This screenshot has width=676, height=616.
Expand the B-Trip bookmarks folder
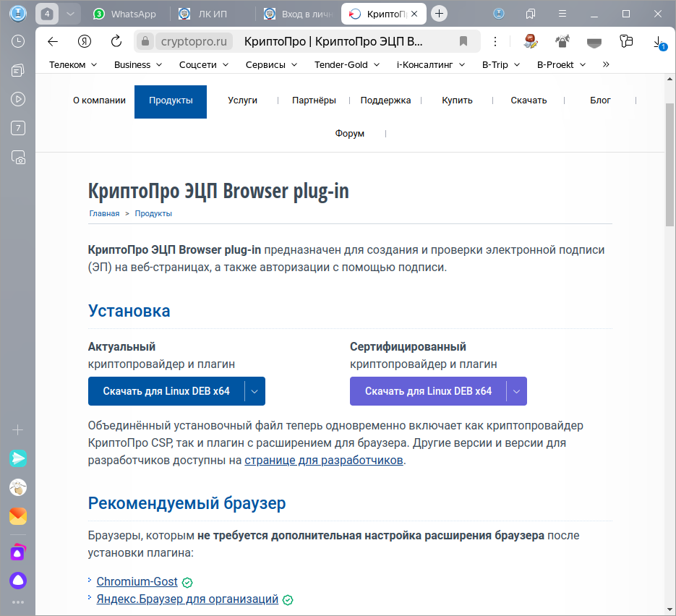500,64
